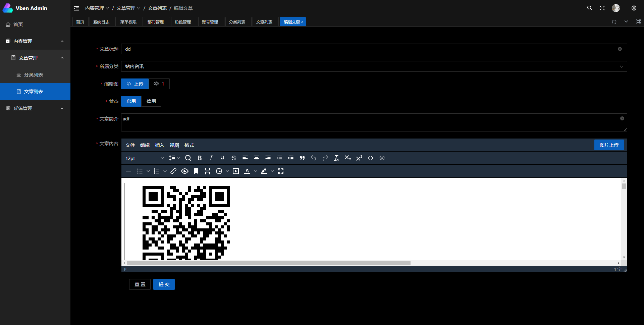644x325 pixels.
Task: Click 提交 button
Action: click(x=164, y=284)
